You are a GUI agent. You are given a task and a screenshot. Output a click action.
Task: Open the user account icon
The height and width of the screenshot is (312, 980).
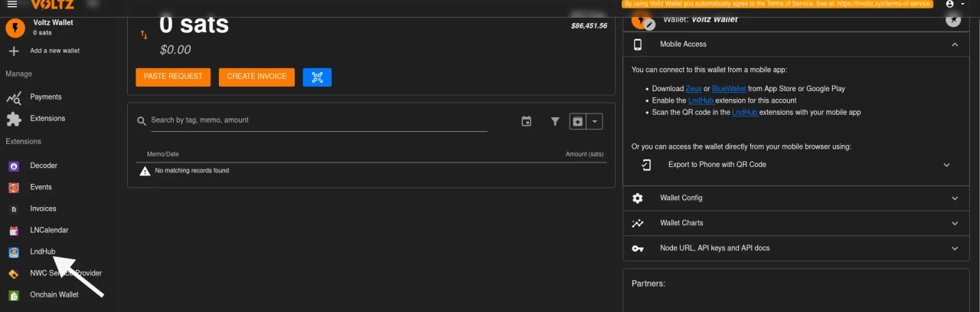point(950,4)
